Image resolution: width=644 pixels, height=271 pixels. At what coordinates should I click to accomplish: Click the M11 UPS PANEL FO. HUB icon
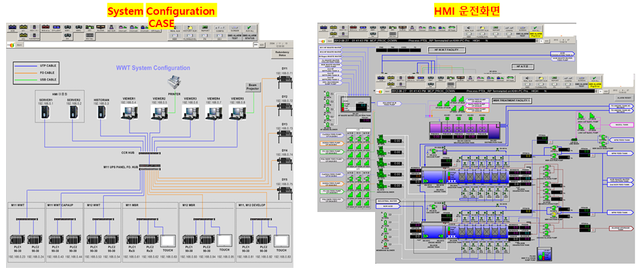pos(150,167)
